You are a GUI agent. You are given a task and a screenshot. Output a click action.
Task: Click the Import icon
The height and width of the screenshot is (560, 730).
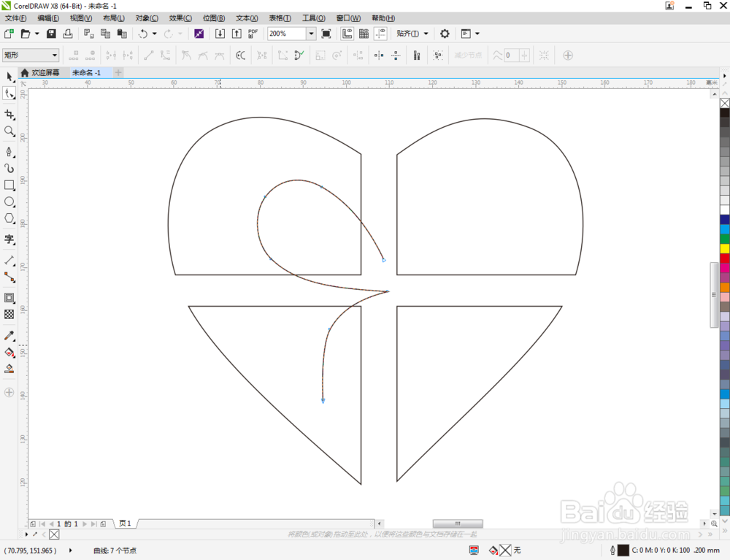(220, 34)
